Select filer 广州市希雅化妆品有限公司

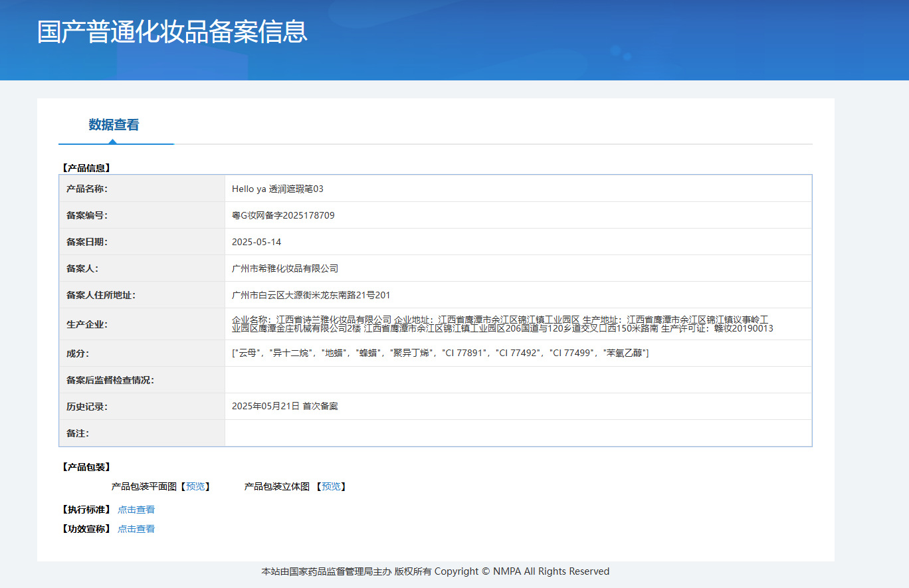[285, 269]
